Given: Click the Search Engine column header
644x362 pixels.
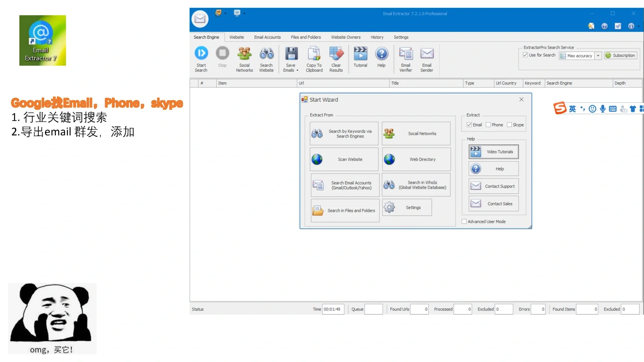Looking at the screenshot, I should click(579, 83).
